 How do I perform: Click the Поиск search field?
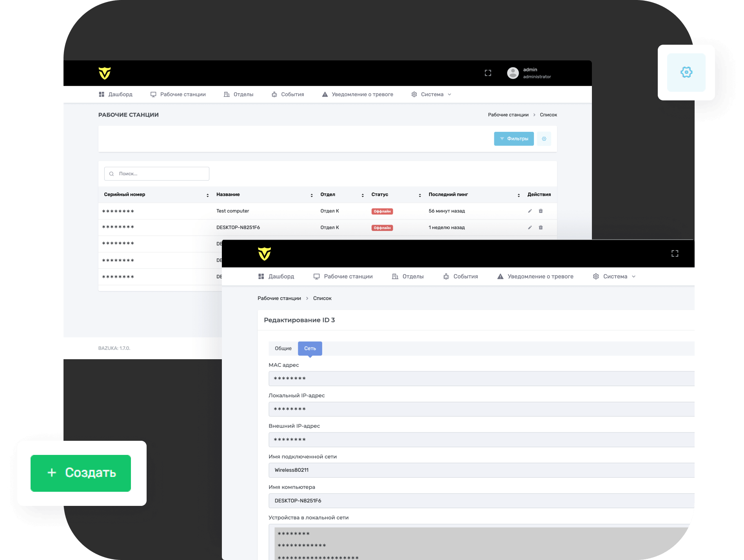(x=157, y=174)
